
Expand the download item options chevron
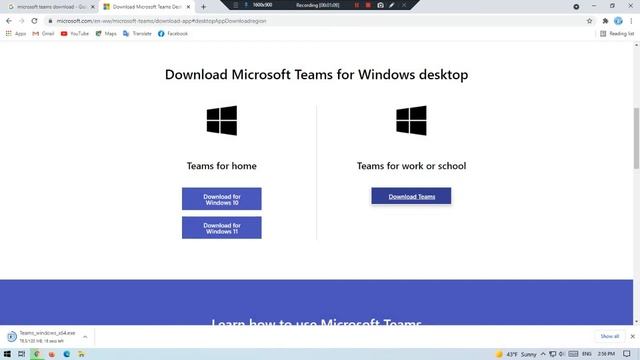(85, 337)
